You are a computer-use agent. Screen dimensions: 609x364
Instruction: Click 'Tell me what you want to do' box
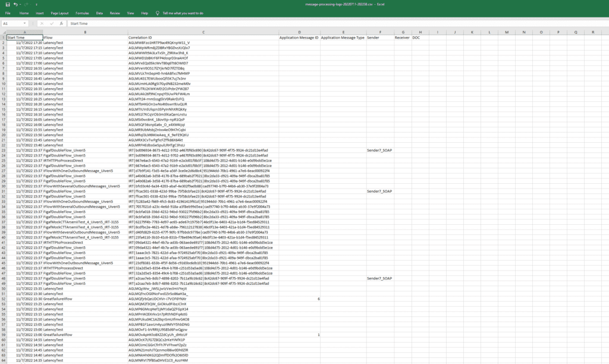183,13
